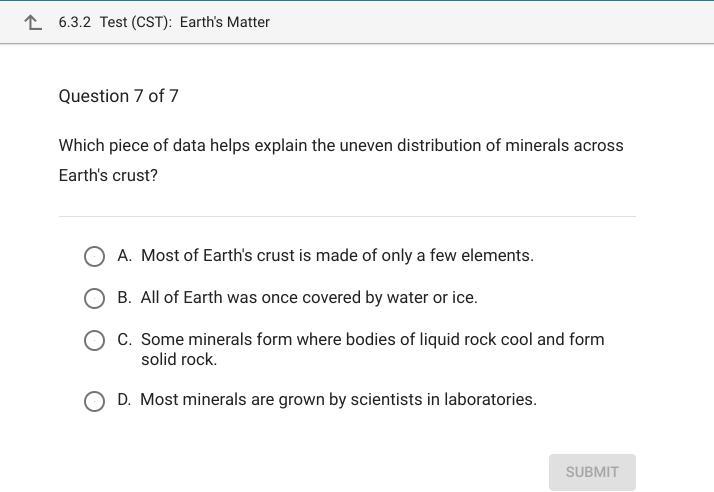Click the question text about uneven mineral distribution
Screen dimensions: 714x492
point(341,145)
